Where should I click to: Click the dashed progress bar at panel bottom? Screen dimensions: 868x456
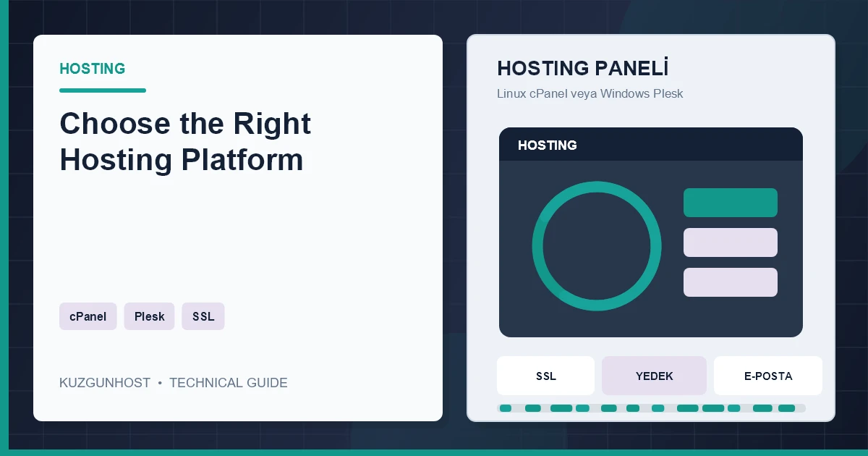(651, 408)
